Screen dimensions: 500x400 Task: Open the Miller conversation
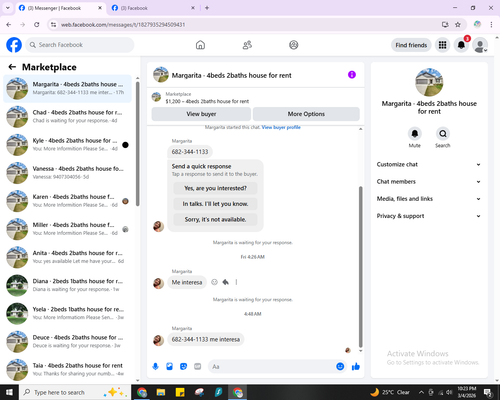68,229
